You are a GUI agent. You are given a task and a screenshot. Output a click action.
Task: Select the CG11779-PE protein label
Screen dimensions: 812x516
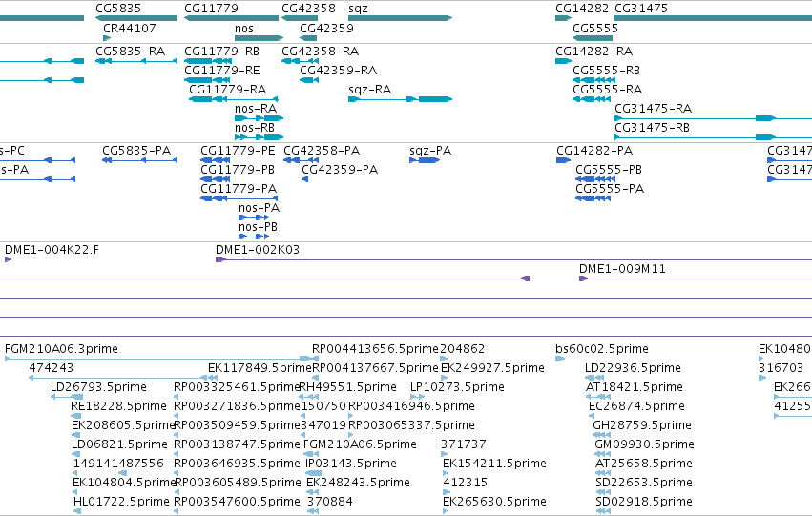238,151
